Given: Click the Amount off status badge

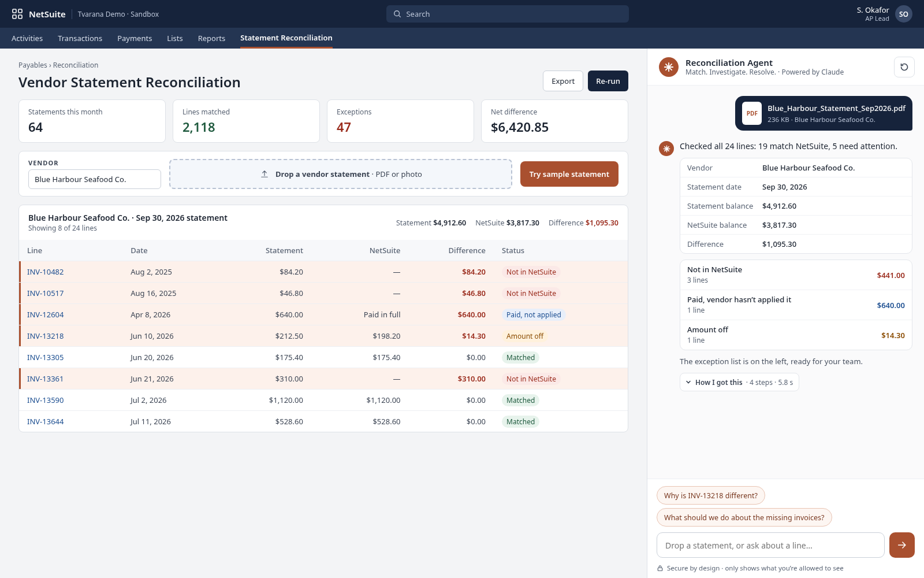Looking at the screenshot, I should pos(525,336).
